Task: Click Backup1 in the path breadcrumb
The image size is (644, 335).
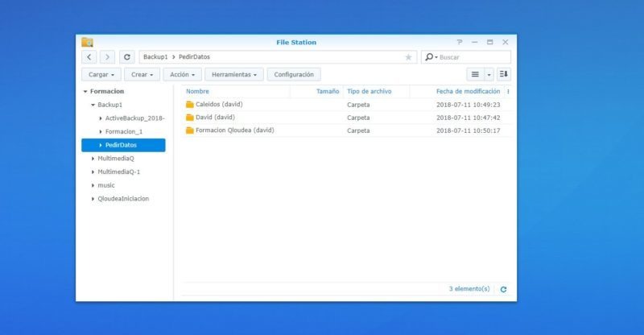Action: (155, 57)
